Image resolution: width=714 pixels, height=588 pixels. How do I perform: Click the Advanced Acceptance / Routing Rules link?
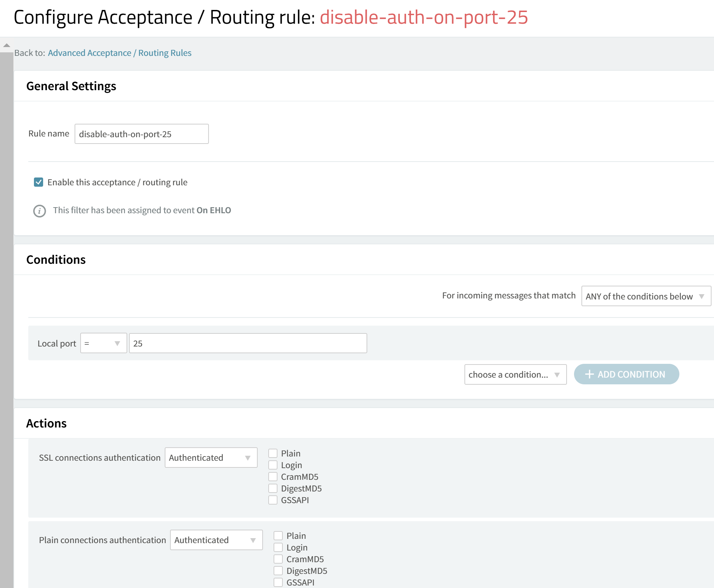point(119,53)
